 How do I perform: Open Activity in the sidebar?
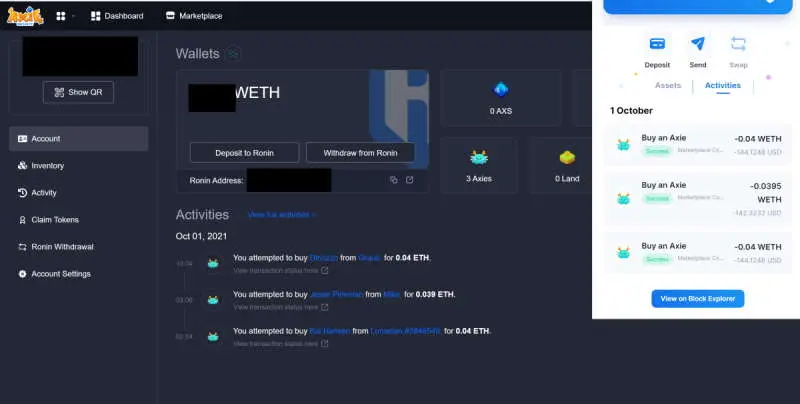79,193
